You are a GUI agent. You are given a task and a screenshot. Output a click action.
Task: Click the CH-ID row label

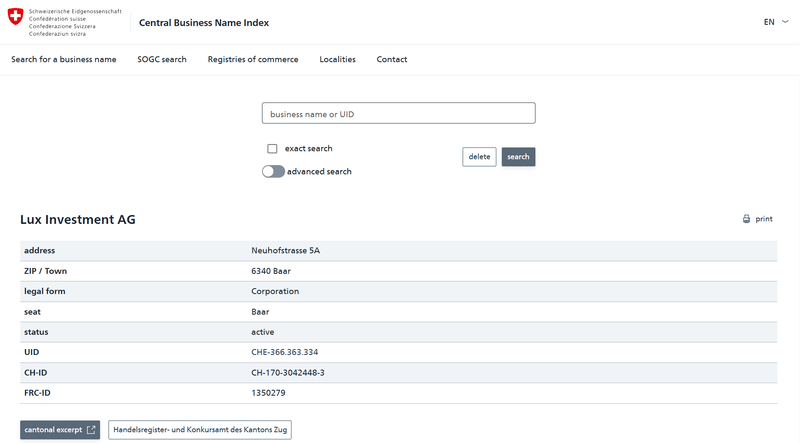pos(36,373)
